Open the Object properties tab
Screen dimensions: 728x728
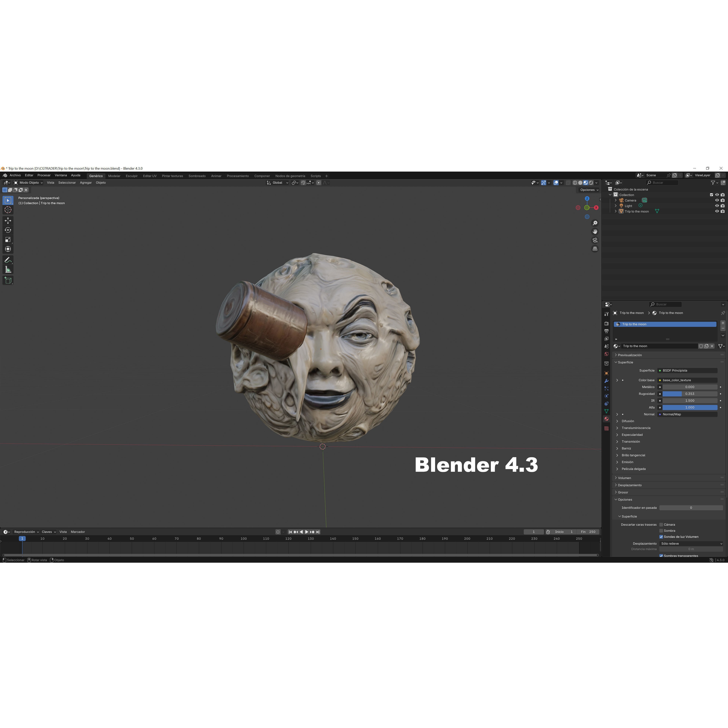(606, 373)
